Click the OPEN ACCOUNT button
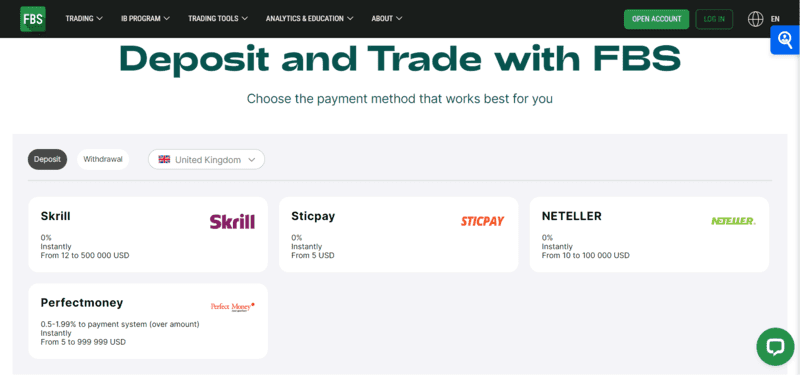The width and height of the screenshot is (800, 375). pos(656,19)
